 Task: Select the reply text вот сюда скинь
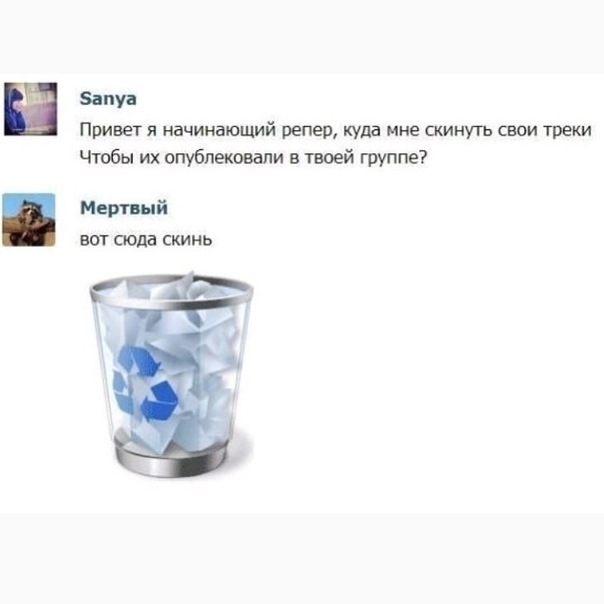(x=146, y=240)
